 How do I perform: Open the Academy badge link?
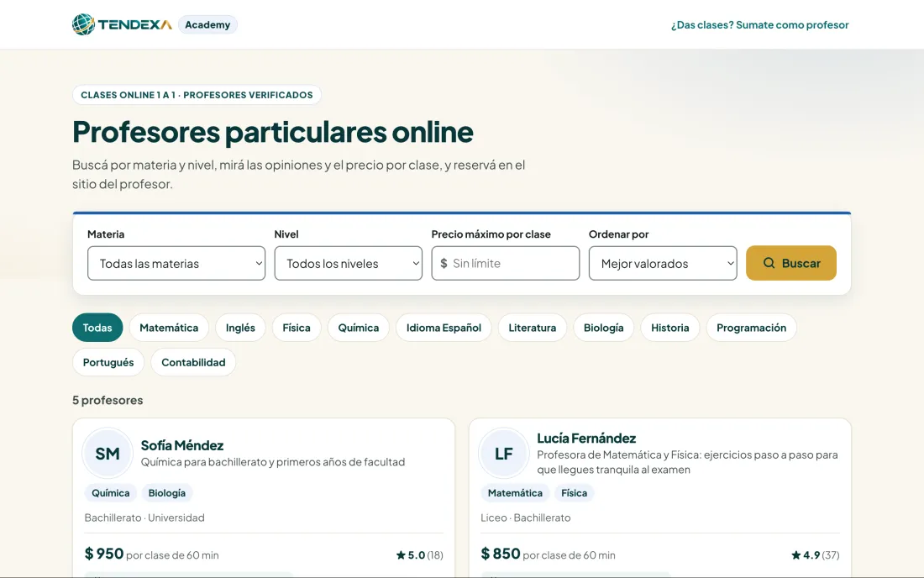(207, 24)
